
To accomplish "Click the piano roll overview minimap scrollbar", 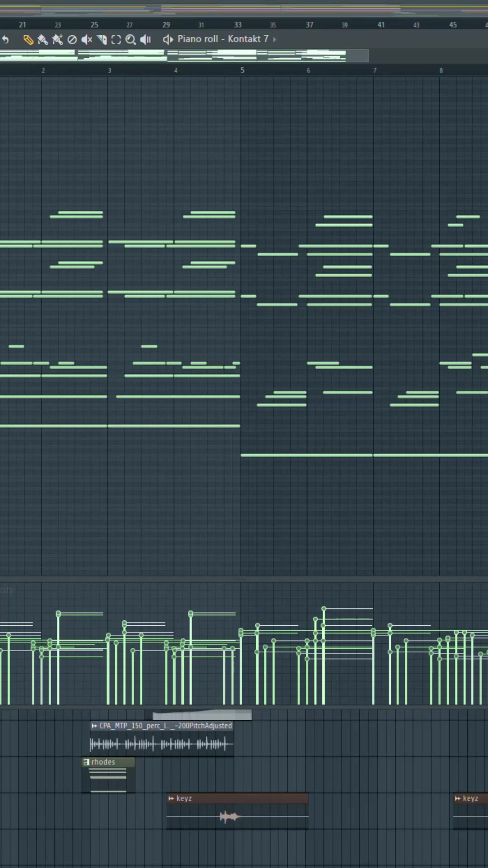I will (x=184, y=56).
